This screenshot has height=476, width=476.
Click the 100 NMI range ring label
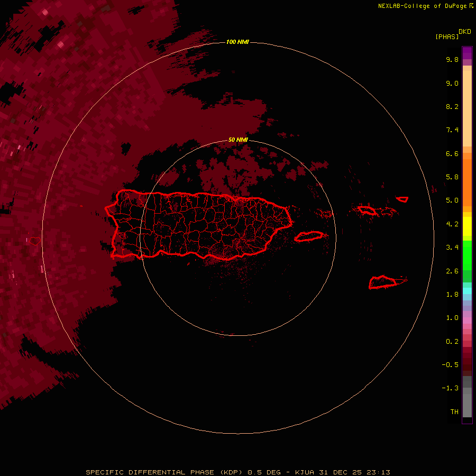tap(237, 42)
